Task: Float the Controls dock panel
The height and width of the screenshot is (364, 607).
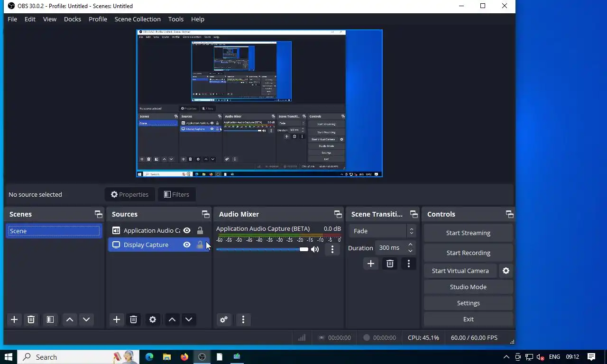Action: (509, 214)
